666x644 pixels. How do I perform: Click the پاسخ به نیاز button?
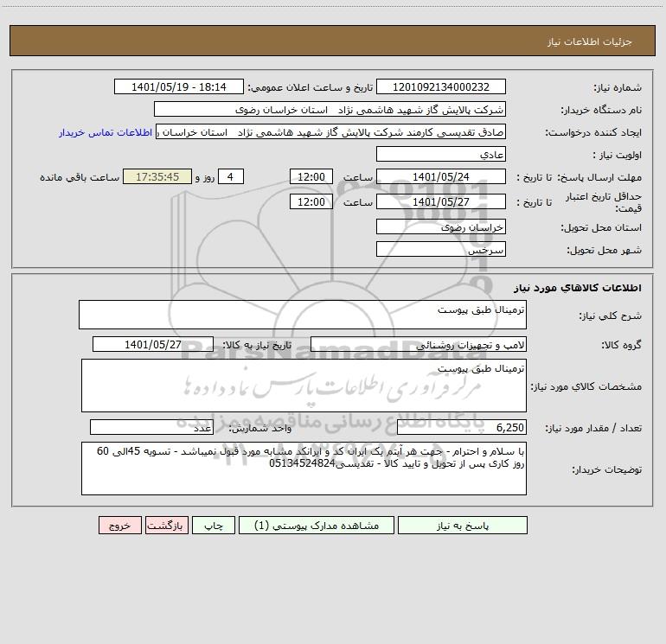tap(463, 525)
